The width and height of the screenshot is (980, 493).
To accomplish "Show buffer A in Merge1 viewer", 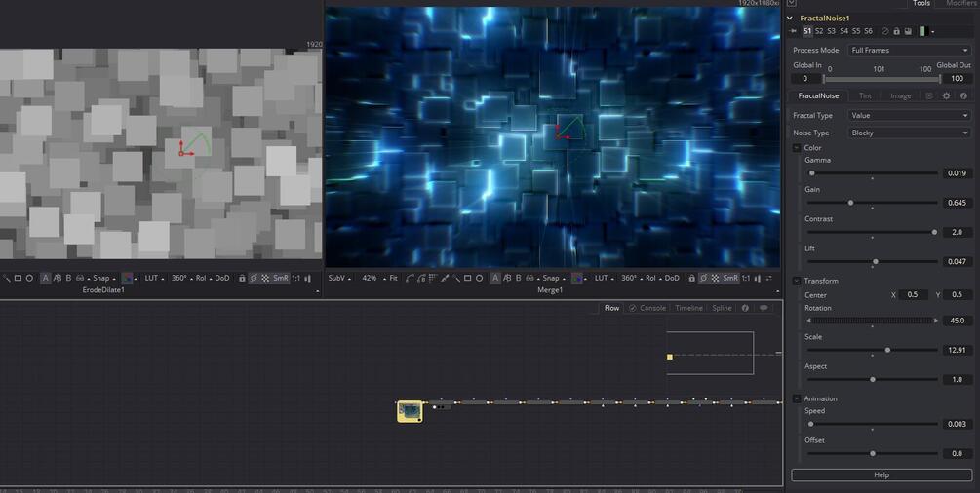I will (x=495, y=278).
